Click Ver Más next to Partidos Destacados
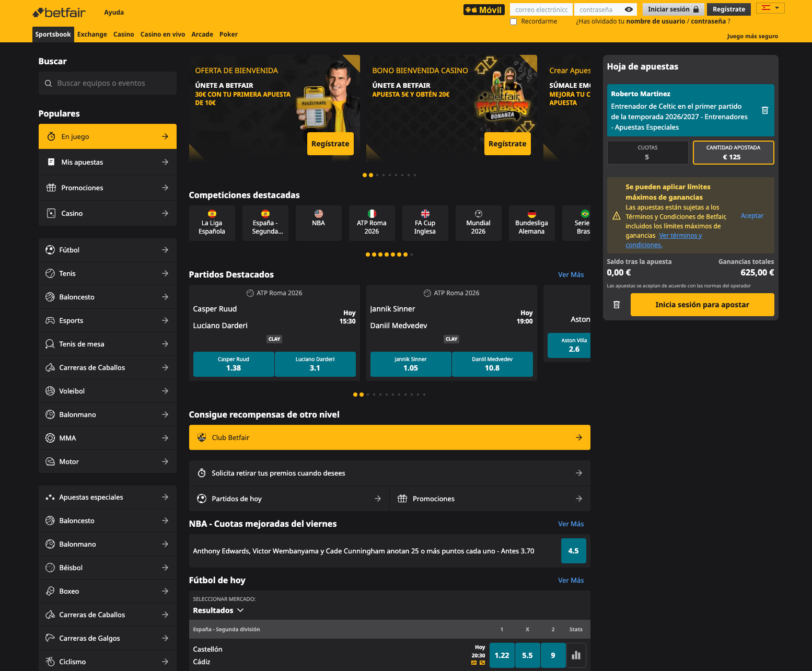This screenshot has width=812, height=671. 571,274
